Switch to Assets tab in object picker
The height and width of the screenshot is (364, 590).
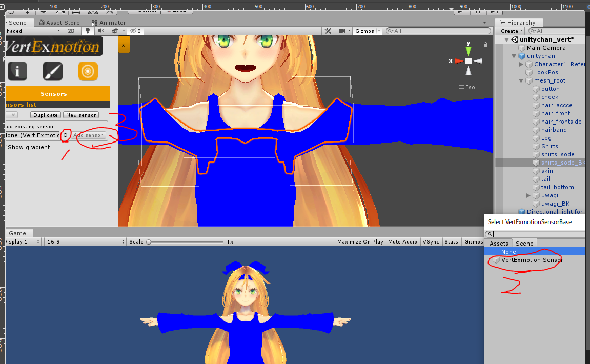click(499, 244)
